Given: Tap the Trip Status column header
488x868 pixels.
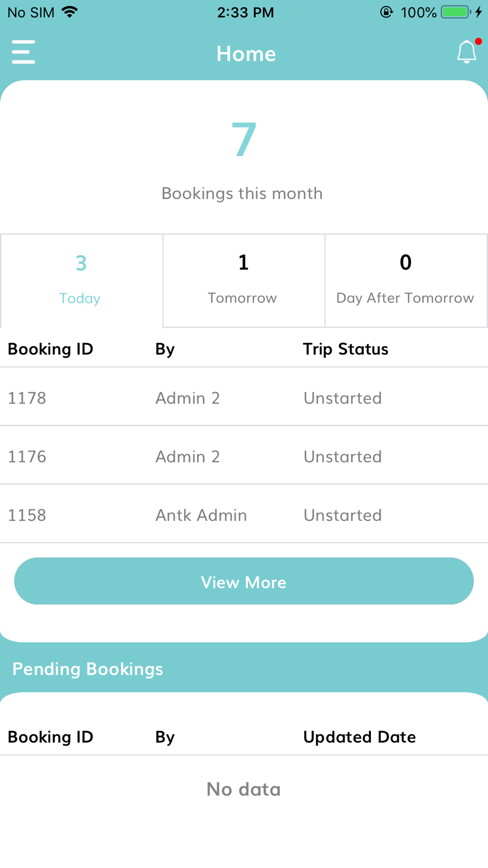Looking at the screenshot, I should [346, 349].
